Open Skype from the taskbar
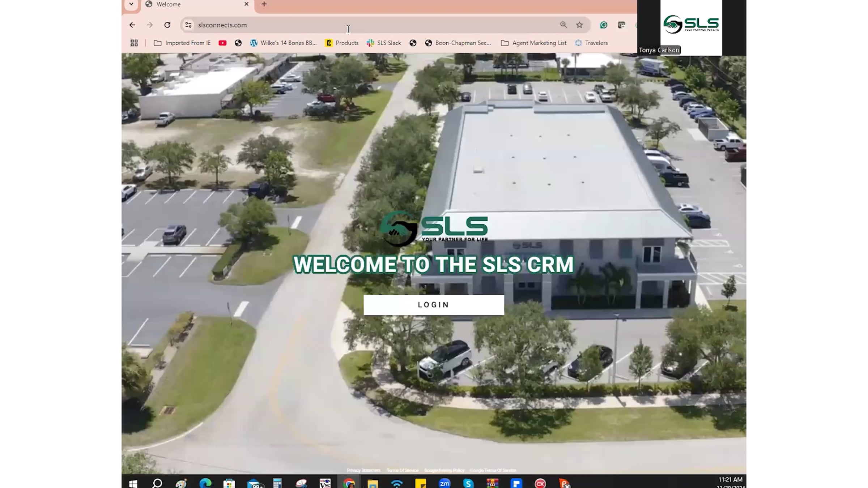868x488 pixels. (468, 483)
